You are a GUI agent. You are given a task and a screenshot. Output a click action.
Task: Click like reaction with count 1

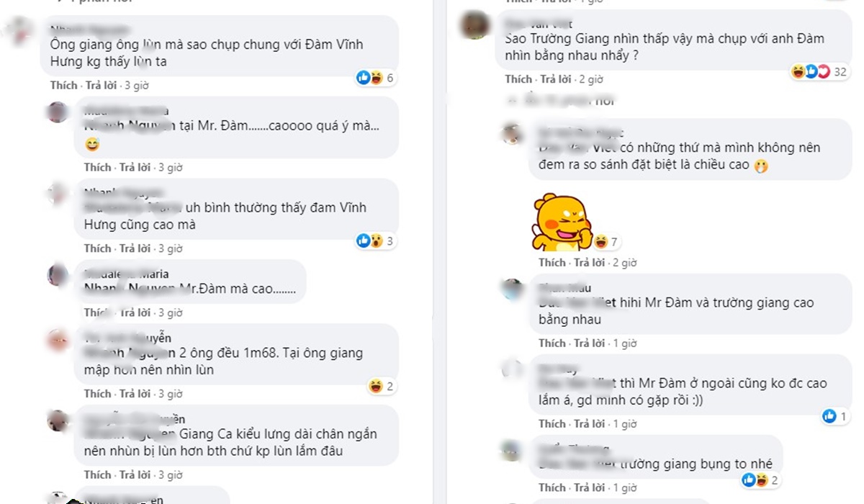(x=834, y=416)
